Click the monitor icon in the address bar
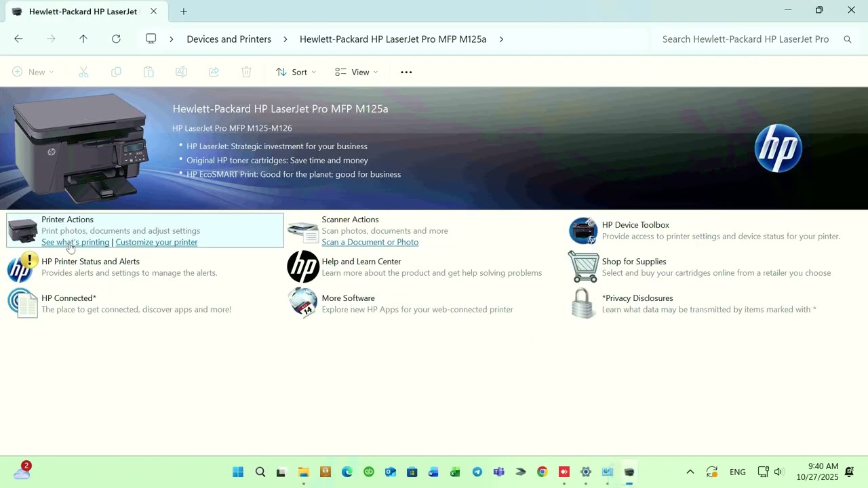This screenshot has width=868, height=488. (x=151, y=39)
